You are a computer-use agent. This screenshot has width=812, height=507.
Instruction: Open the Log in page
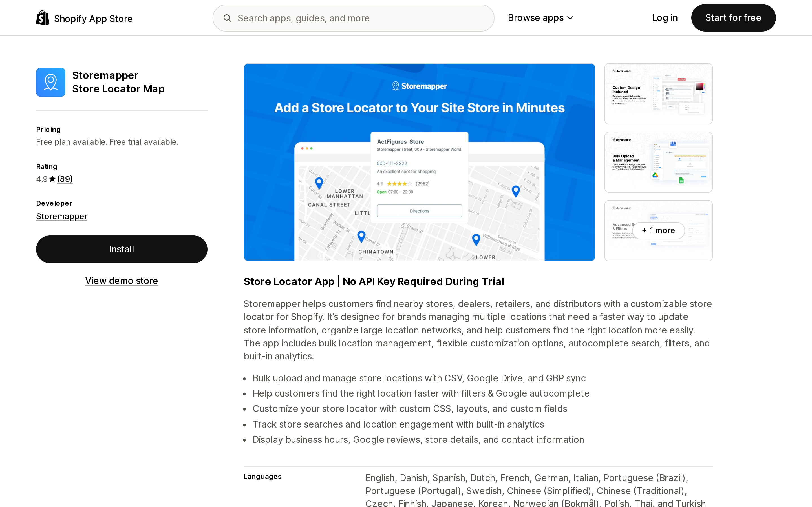[x=665, y=18]
